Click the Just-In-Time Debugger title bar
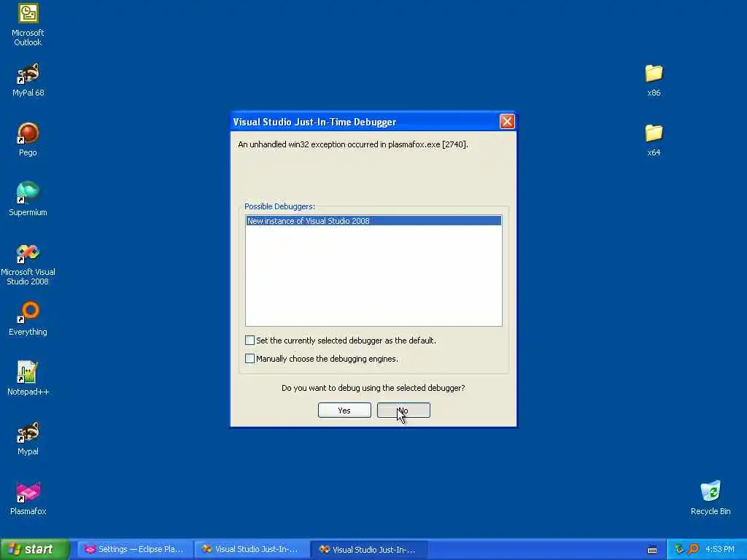Viewport: 747px width, 560px height. (x=365, y=122)
